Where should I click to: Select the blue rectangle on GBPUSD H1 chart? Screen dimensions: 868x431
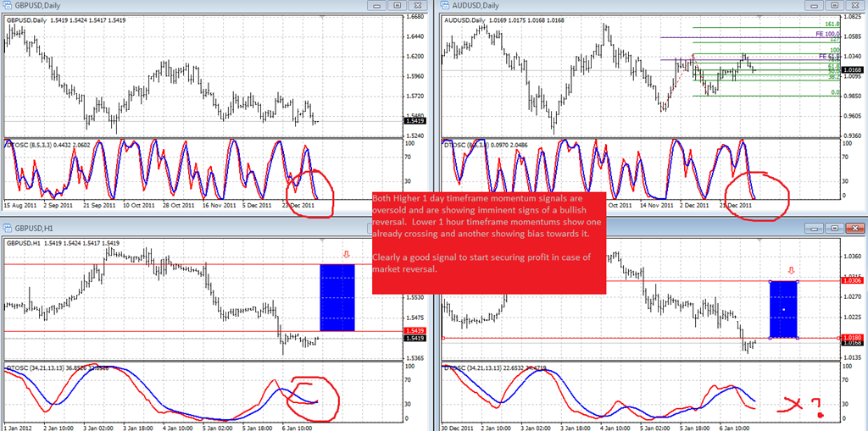click(x=337, y=298)
